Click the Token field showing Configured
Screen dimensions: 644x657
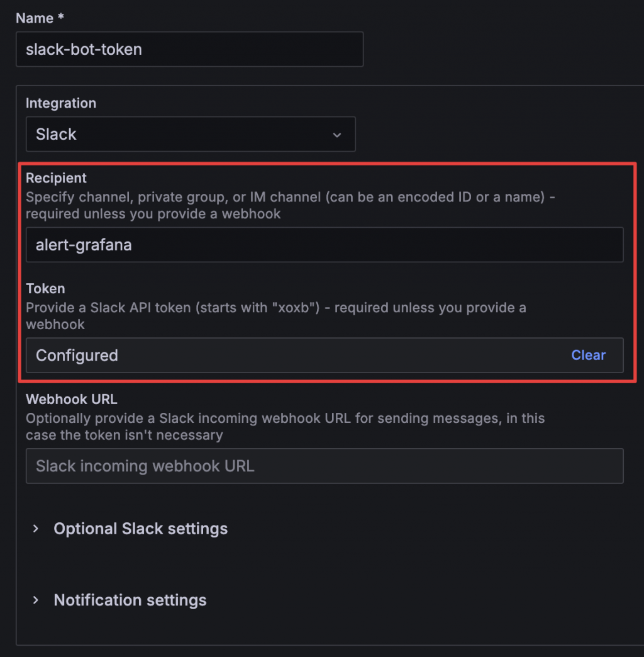[x=296, y=356]
